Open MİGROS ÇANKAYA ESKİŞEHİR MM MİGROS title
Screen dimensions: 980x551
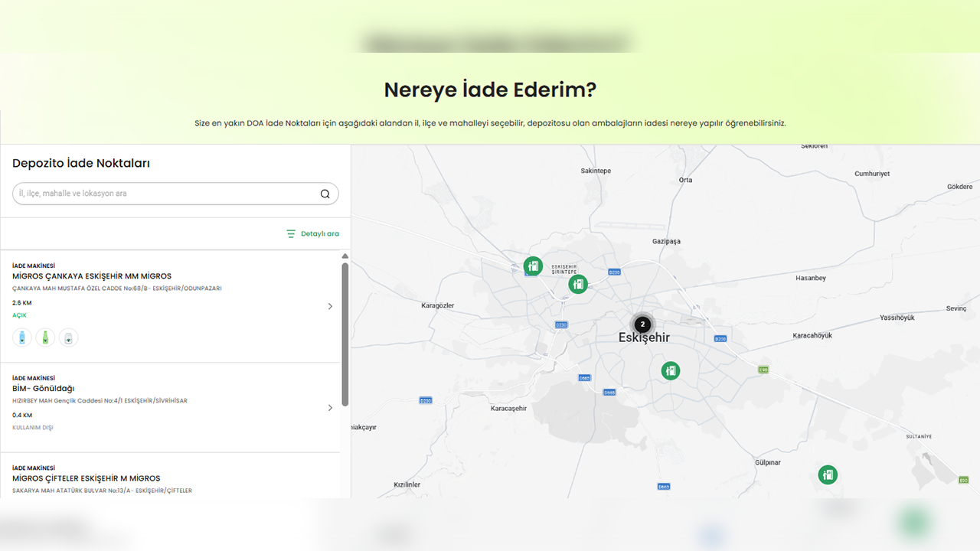[x=92, y=276]
